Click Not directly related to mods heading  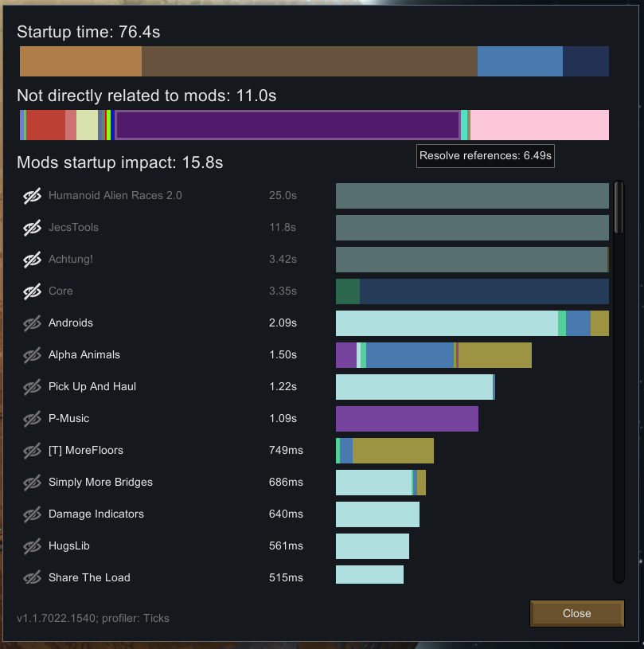click(x=146, y=96)
